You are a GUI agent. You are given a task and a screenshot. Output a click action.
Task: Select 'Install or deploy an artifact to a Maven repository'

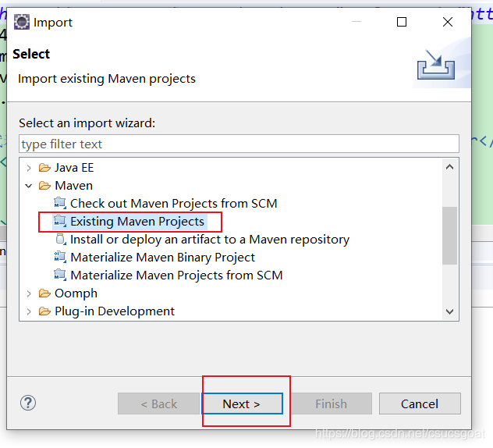tap(210, 240)
